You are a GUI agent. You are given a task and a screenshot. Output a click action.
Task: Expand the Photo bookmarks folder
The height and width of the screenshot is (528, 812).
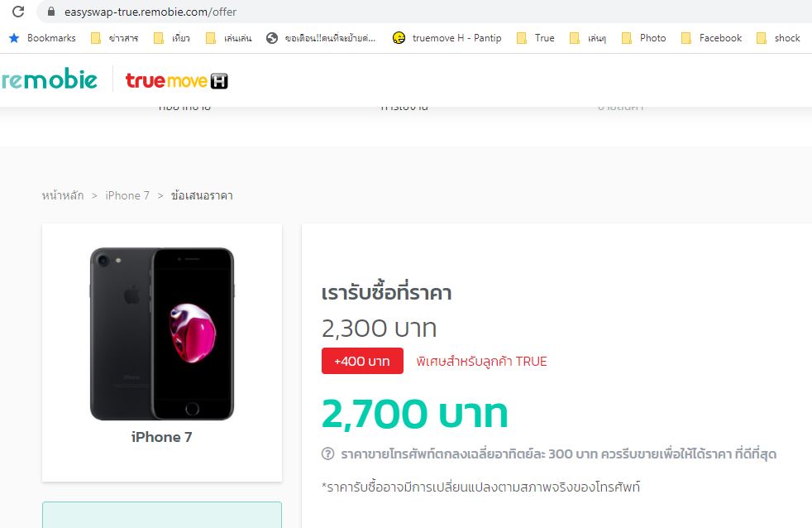point(643,38)
